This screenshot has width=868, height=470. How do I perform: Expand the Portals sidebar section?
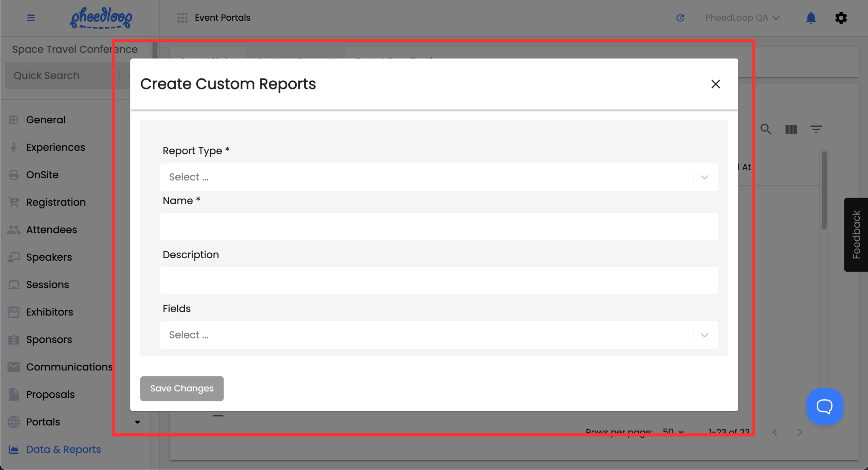(137, 422)
